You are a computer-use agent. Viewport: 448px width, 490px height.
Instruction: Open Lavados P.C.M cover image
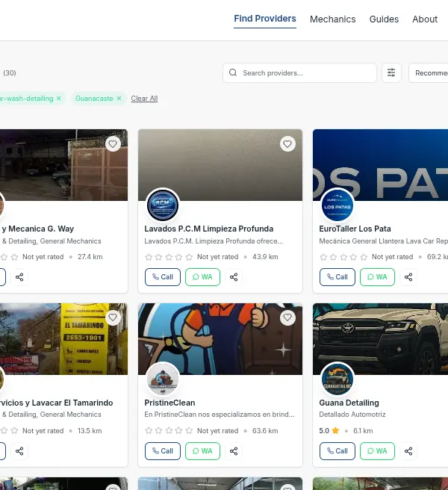220,165
